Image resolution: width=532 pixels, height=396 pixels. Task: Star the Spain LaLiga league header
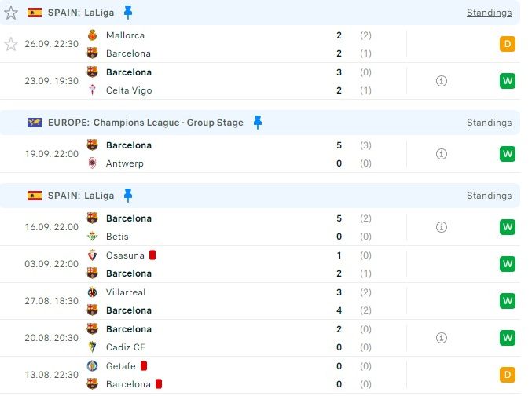pos(11,13)
